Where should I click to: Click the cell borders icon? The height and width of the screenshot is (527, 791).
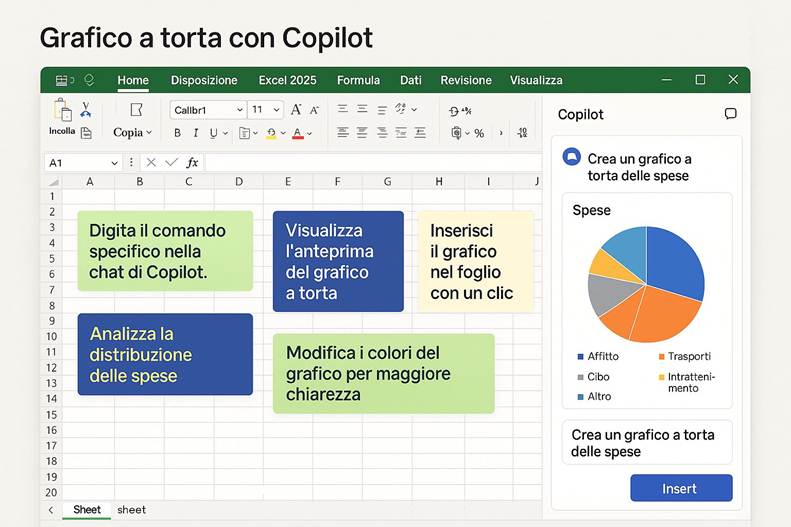point(245,133)
